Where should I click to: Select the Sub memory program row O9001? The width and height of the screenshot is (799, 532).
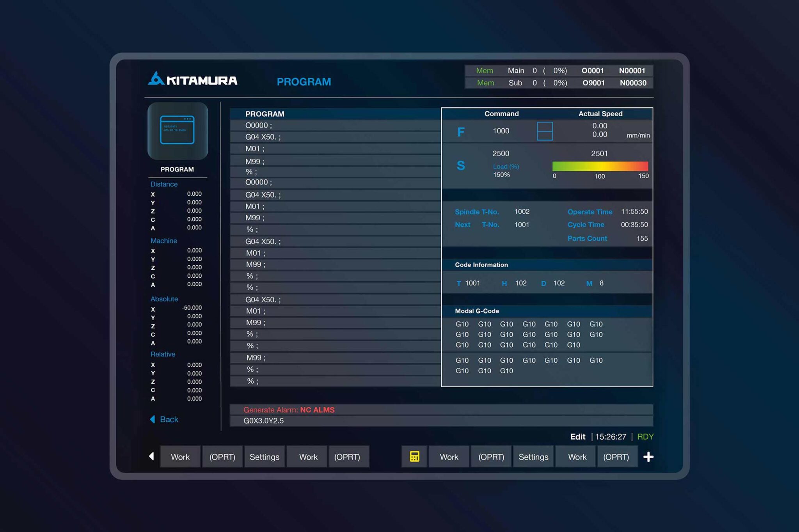(558, 83)
